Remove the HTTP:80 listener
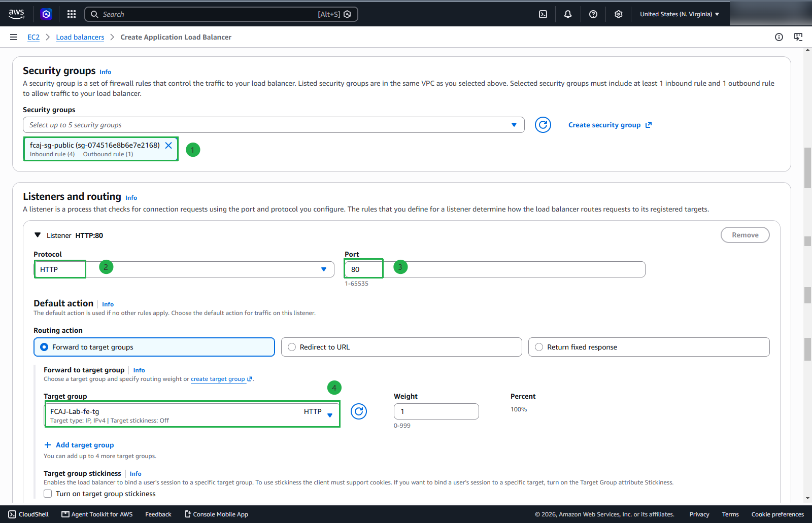The image size is (812, 523). tap(745, 235)
